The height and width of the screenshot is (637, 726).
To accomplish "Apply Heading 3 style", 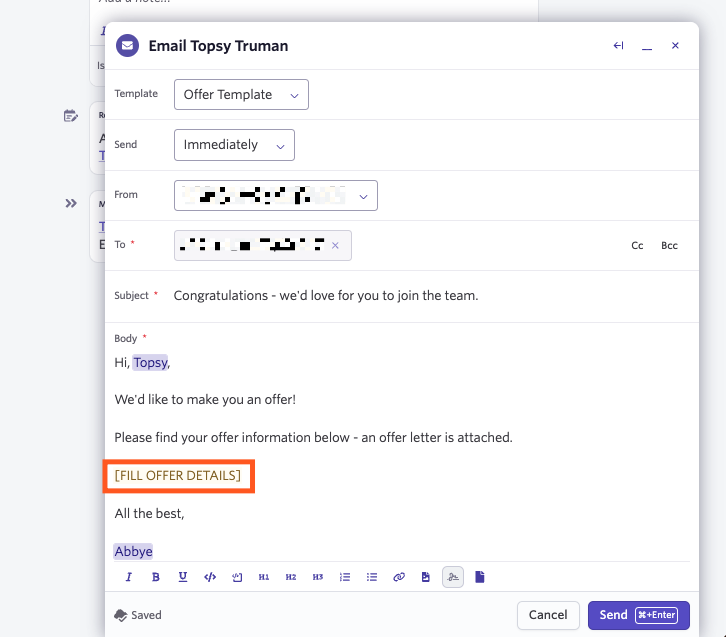I will tap(318, 577).
